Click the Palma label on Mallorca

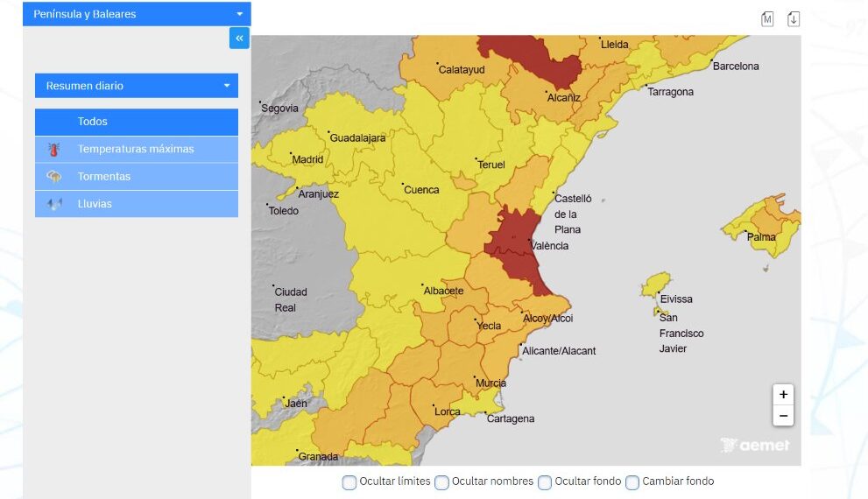761,237
